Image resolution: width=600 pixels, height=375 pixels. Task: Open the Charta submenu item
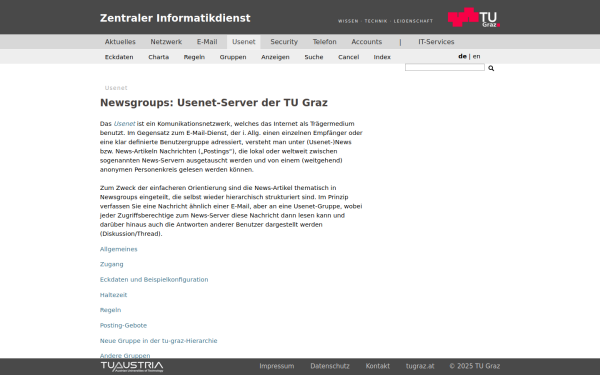(158, 57)
